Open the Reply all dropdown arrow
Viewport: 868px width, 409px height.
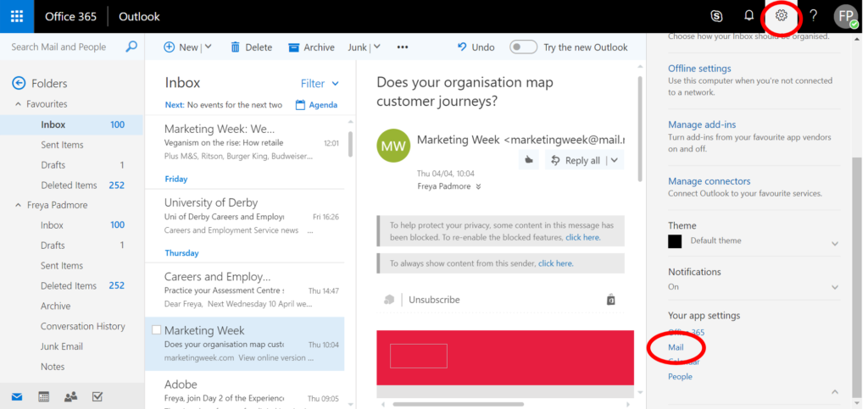click(615, 161)
